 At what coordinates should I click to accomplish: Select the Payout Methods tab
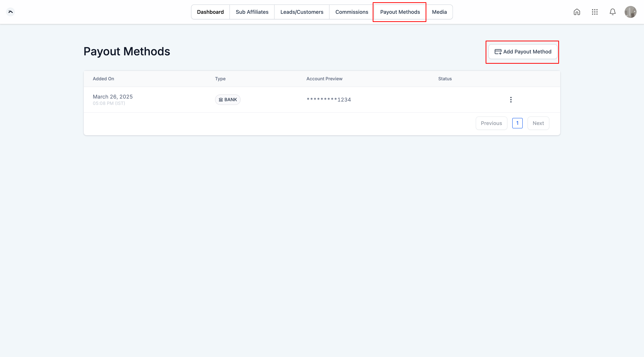[x=400, y=12]
